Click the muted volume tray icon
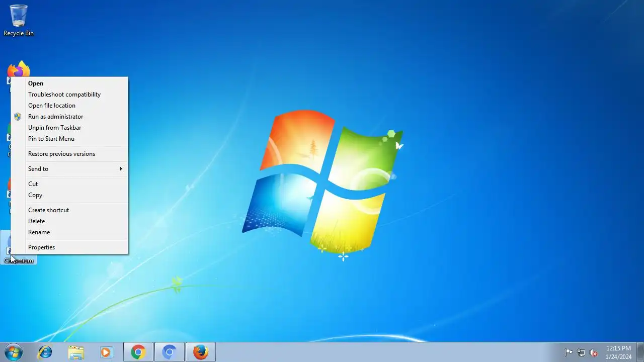Screen dimensions: 644x362 click(x=593, y=352)
